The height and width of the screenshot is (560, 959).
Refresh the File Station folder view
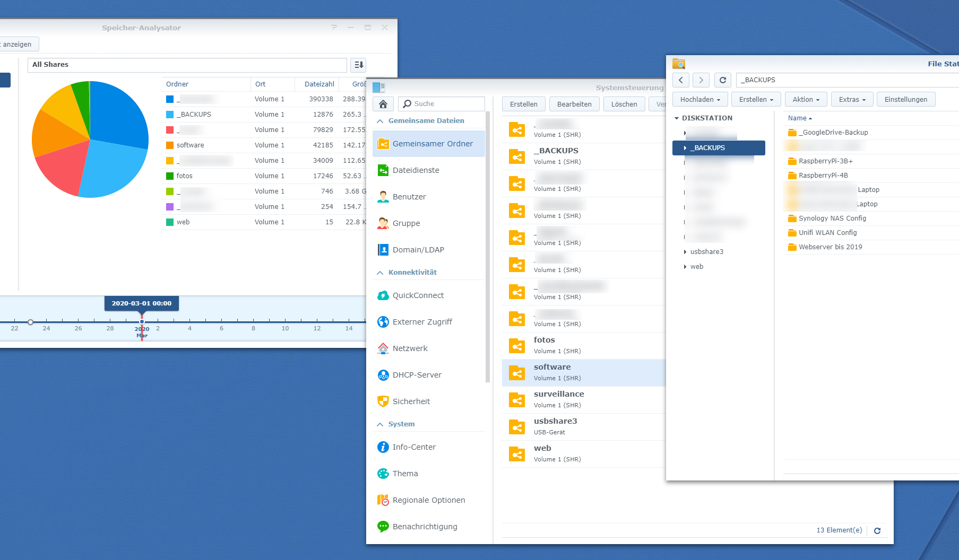point(723,80)
